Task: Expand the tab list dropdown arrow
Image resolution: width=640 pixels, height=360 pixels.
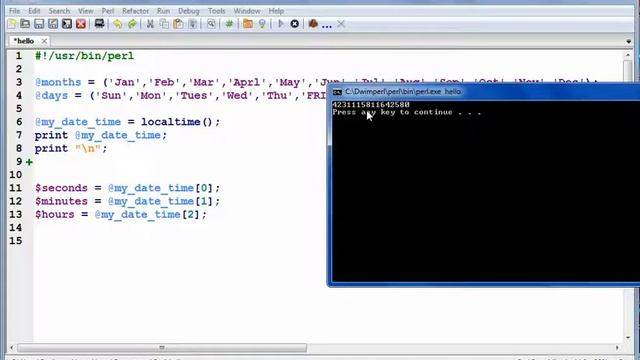Action: (628, 42)
